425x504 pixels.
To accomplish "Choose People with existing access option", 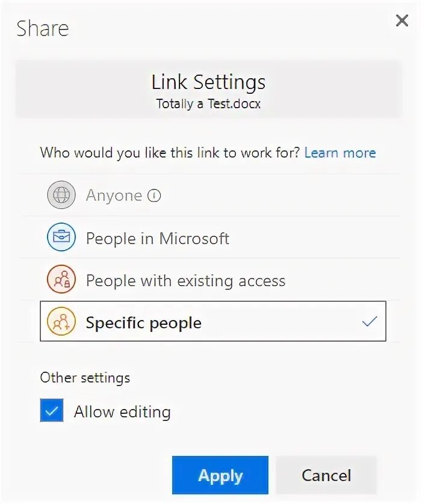I will click(x=209, y=280).
